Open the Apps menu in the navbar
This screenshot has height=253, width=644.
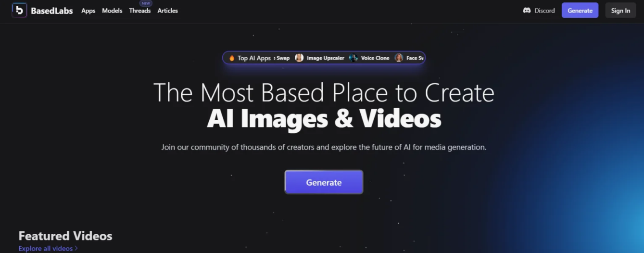tap(88, 11)
